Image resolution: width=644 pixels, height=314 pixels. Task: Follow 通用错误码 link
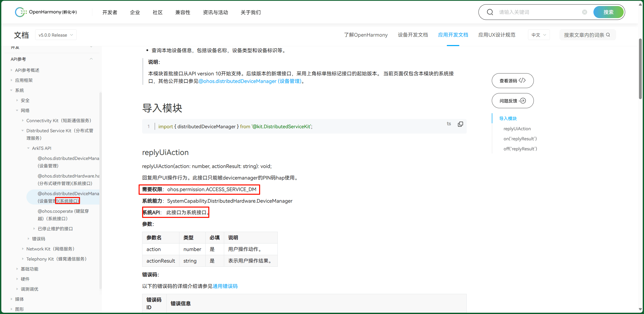(225, 286)
